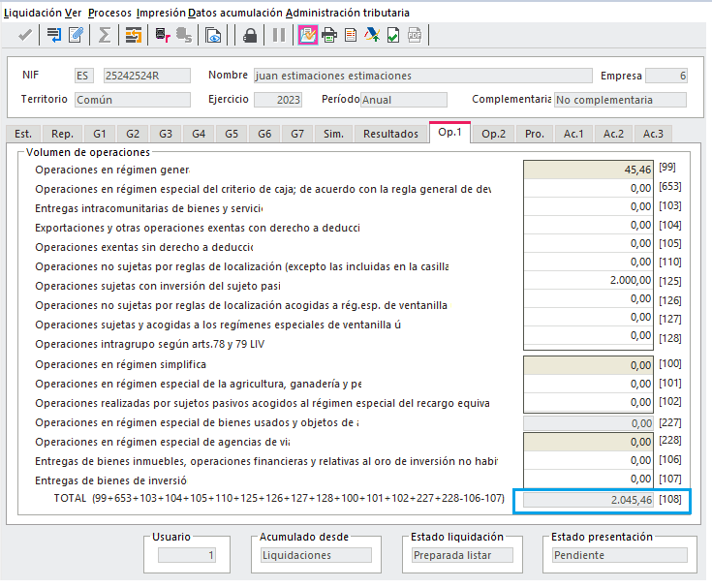Open the Administración tributaria menu

pos(348,13)
